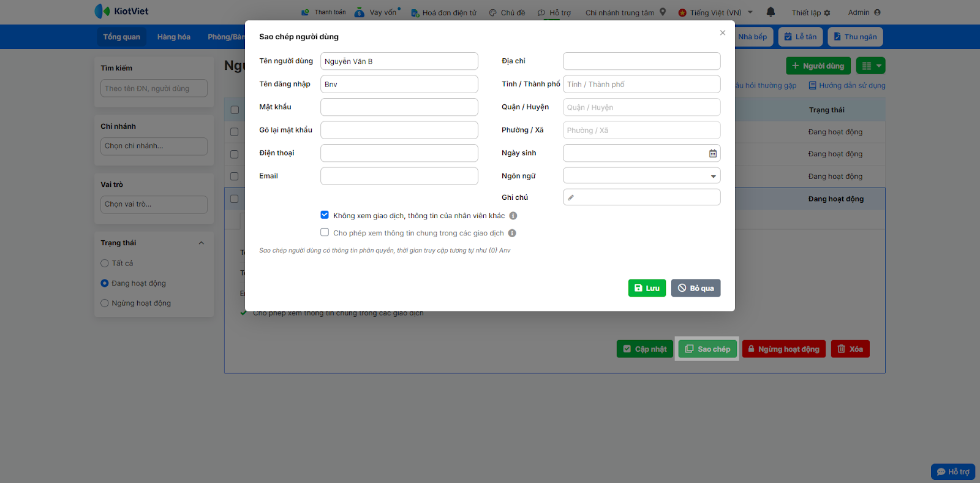Open the Hàng hóa menu
The height and width of the screenshot is (483, 980).
click(174, 37)
